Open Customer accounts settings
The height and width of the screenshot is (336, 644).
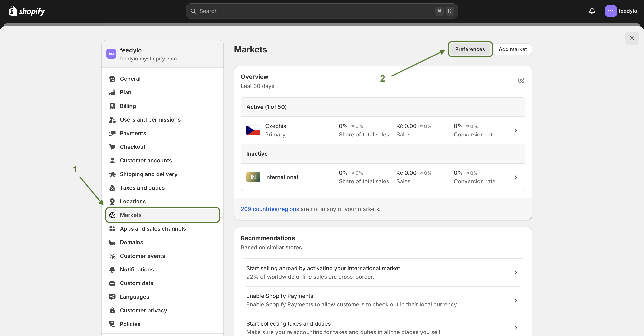click(162, 161)
